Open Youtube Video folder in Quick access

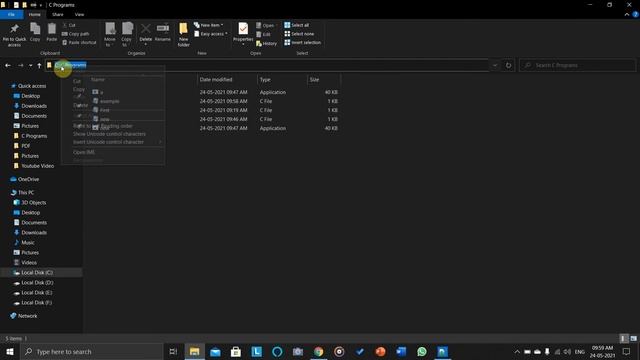38,166
